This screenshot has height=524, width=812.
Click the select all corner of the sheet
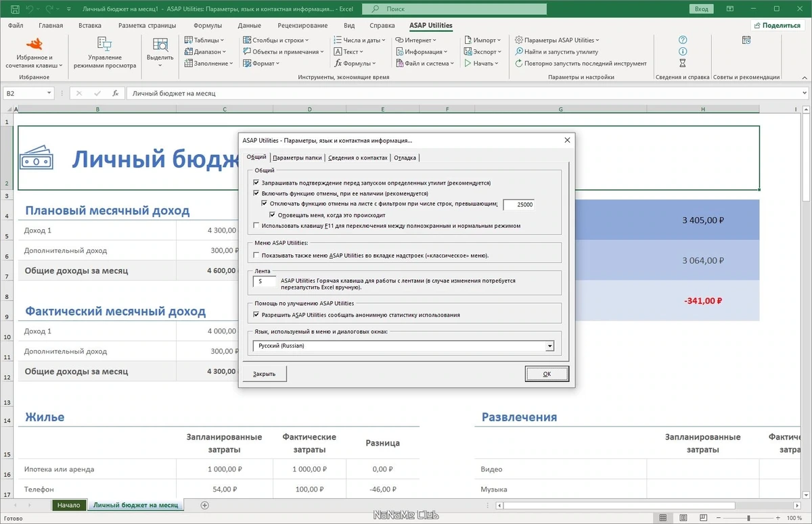[9, 109]
